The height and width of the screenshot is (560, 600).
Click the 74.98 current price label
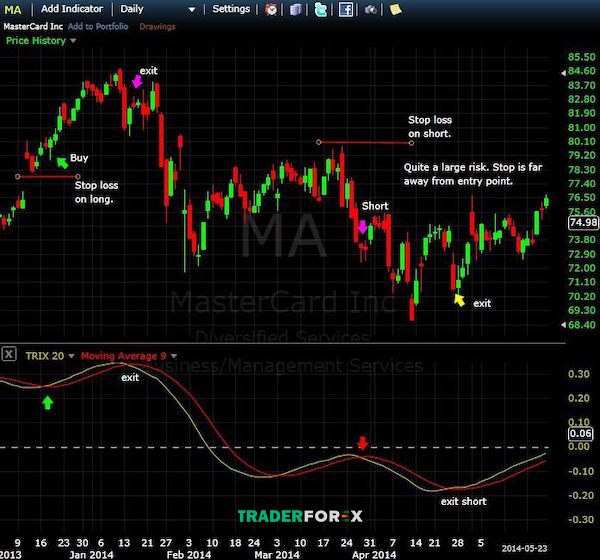(x=583, y=222)
